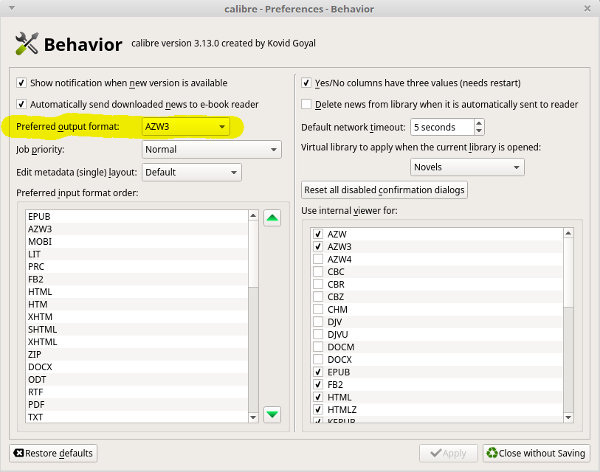Select TXT in input format list
Screen dimensions: 600x472
[137, 417]
